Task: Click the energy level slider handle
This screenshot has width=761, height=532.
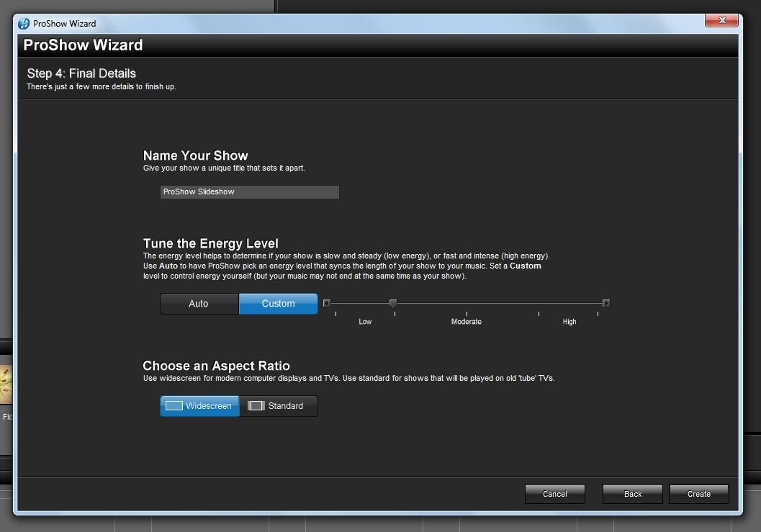Action: 393,303
